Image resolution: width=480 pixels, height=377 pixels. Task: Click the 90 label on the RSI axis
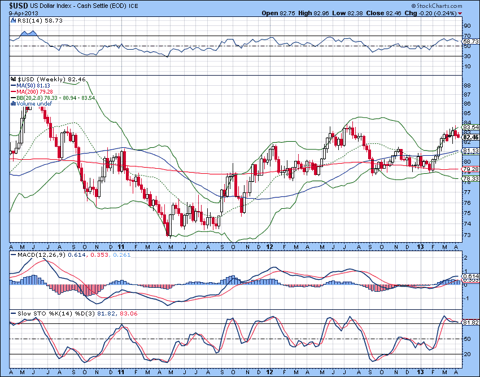click(x=467, y=26)
